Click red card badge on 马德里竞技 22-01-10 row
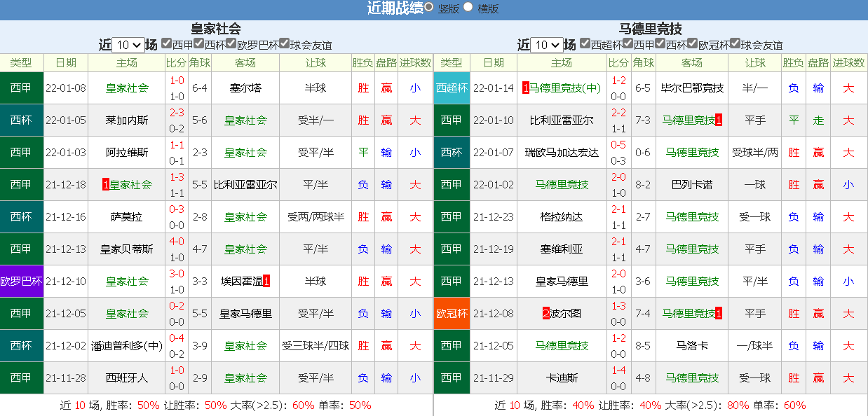 pos(719,120)
